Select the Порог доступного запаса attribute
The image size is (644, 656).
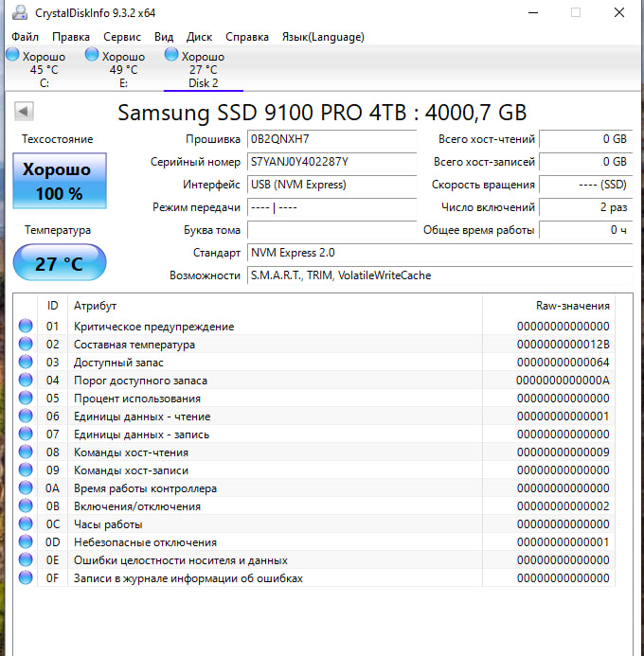[x=140, y=381]
